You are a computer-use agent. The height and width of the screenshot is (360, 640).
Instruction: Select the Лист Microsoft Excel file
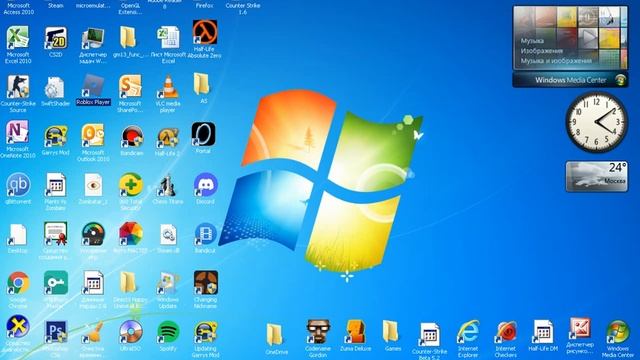168,38
